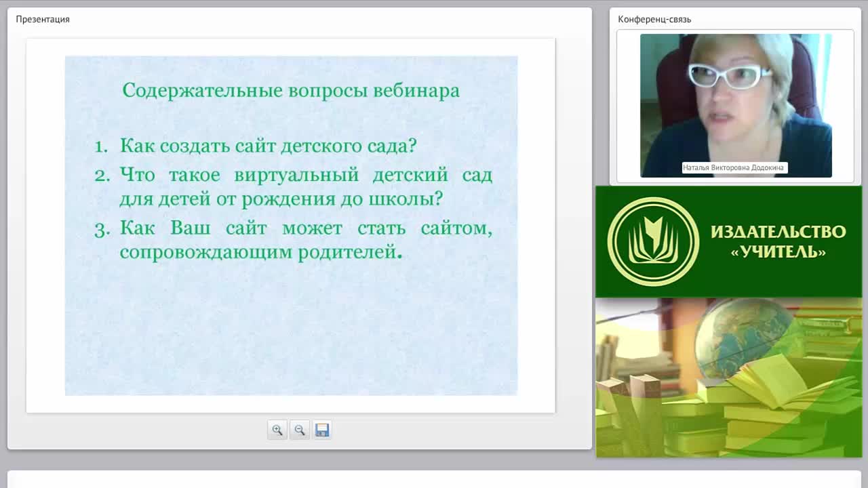Click question 1 Как создать сайт детского сада
The height and width of the screenshot is (488, 868).
(255, 146)
